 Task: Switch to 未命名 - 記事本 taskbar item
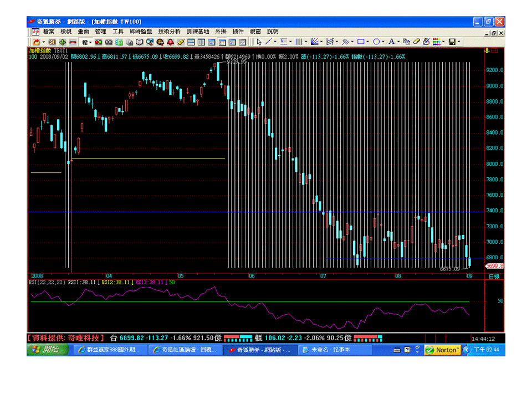pos(335,350)
